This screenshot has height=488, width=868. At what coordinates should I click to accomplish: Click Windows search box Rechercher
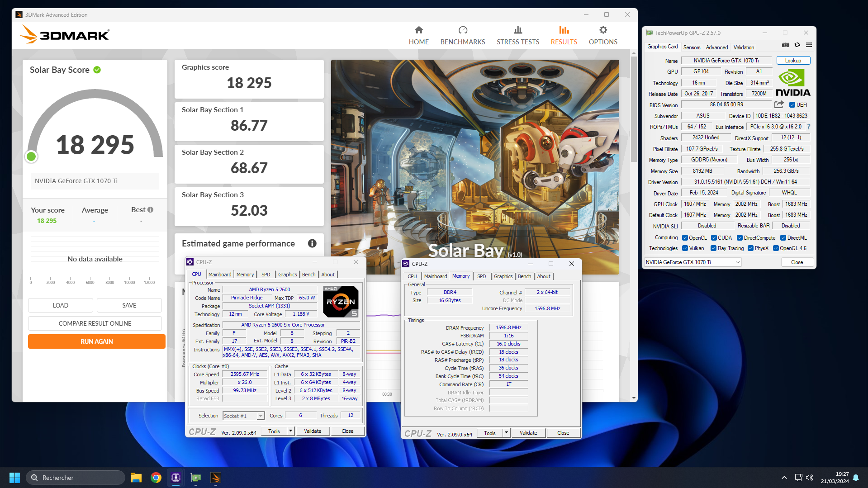[76, 478]
